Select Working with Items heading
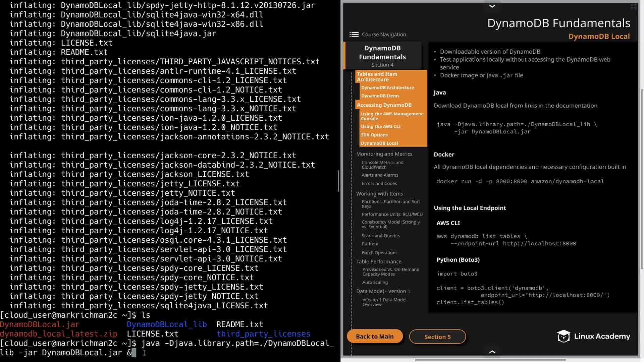Screen dimensions: 644x362 (x=379, y=194)
